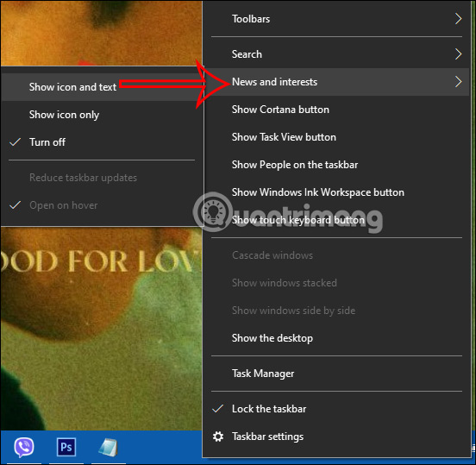The width and height of the screenshot is (476, 465).
Task: Expand News and interests submenu arrow
Action: pos(458,82)
